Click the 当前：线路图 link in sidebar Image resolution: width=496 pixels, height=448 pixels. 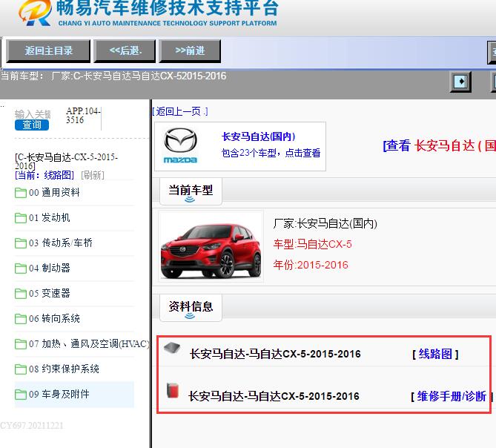(44, 175)
